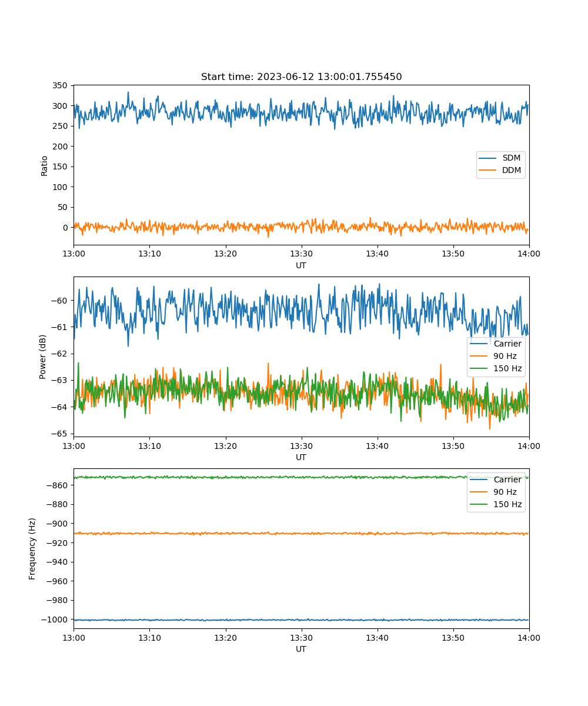Screen dimensions: 588x706
Task: Click the 50 tick on the Ratio axis
Action: point(62,207)
